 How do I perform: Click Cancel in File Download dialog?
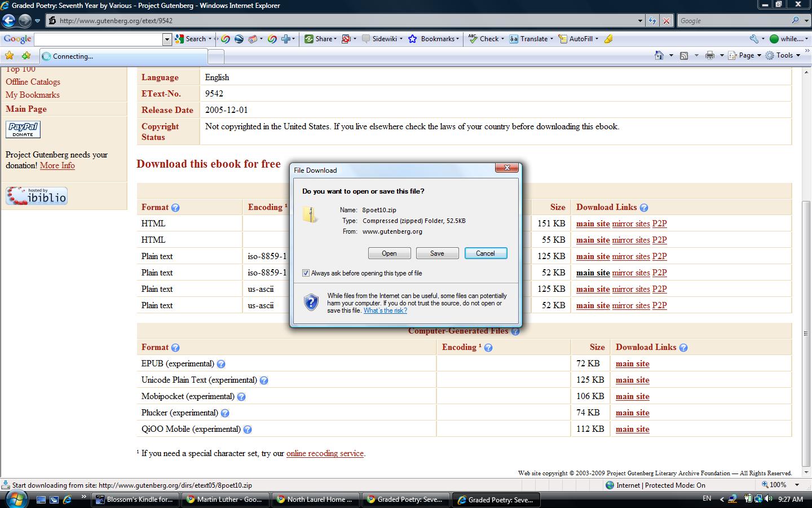coord(486,253)
